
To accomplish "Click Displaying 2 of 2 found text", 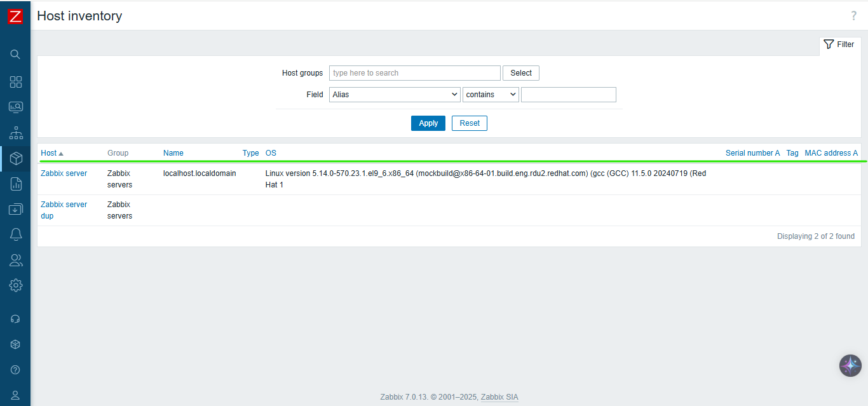I will point(815,236).
